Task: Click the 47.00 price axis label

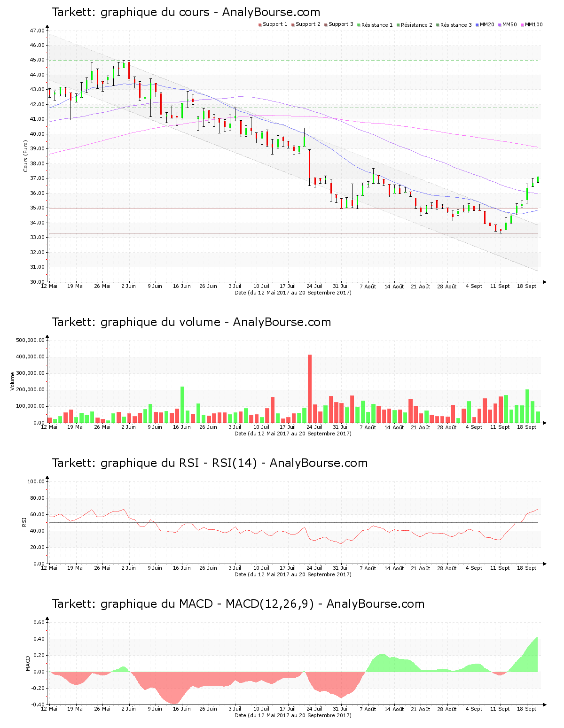Action: tap(37, 31)
